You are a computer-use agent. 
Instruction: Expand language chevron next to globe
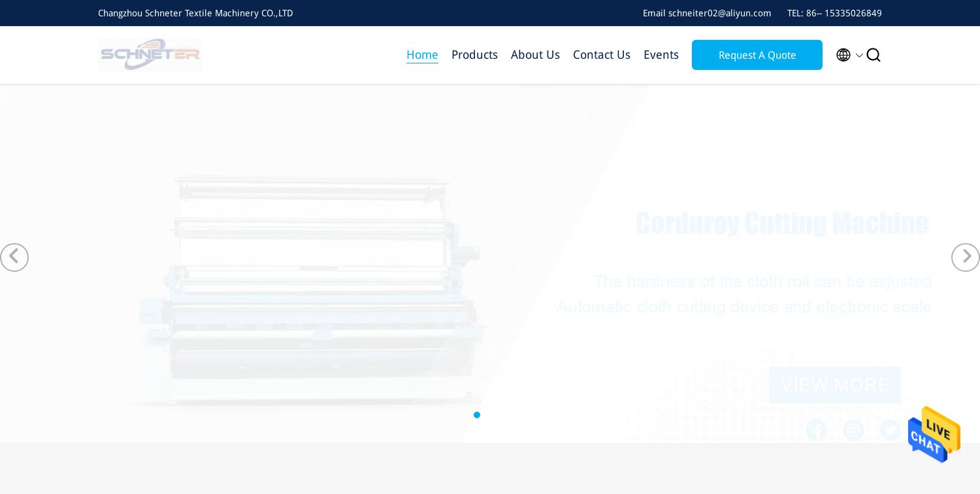click(859, 56)
